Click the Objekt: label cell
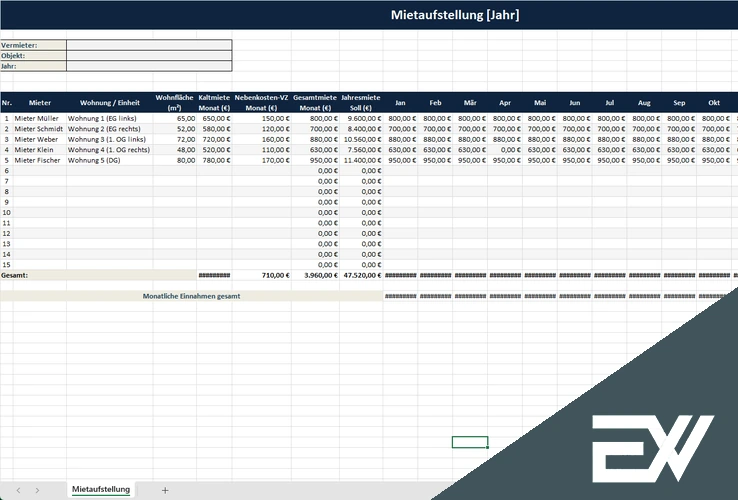Image resolution: width=738 pixels, height=500 pixels. coord(33,56)
